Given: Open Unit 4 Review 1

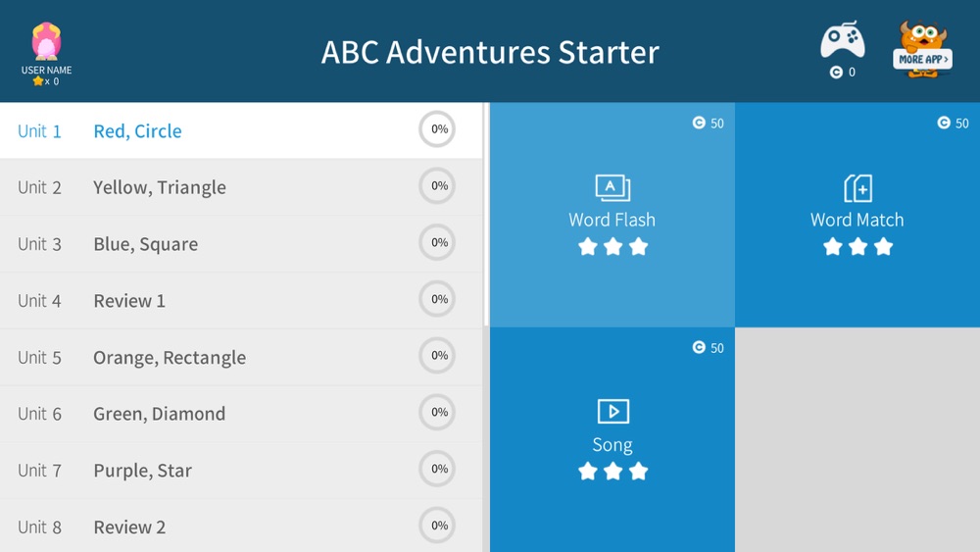Looking at the screenshot, I should pyautogui.click(x=241, y=301).
